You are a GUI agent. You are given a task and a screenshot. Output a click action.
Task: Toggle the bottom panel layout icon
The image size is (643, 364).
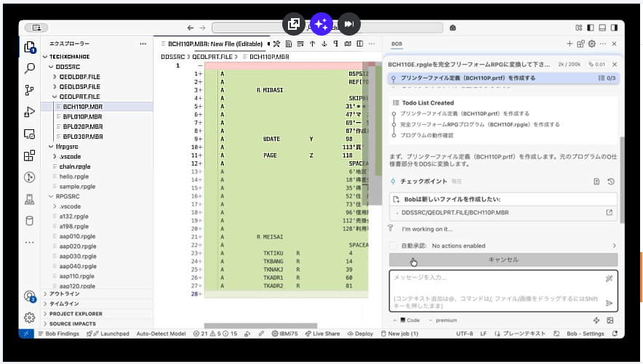602,28
